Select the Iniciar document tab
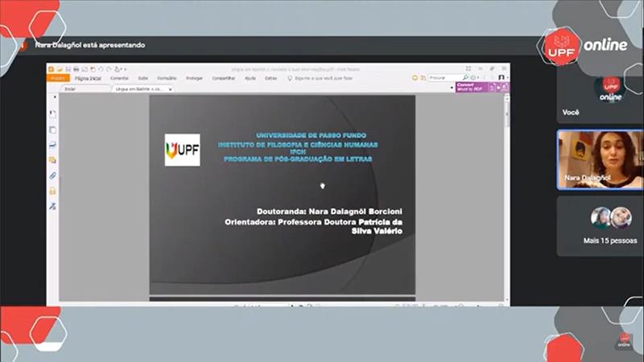Viewport: 644px width, 362px height. (85, 88)
